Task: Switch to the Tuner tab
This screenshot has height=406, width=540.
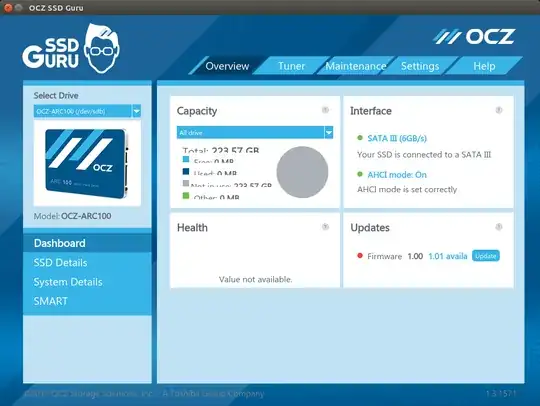Action: [x=291, y=66]
